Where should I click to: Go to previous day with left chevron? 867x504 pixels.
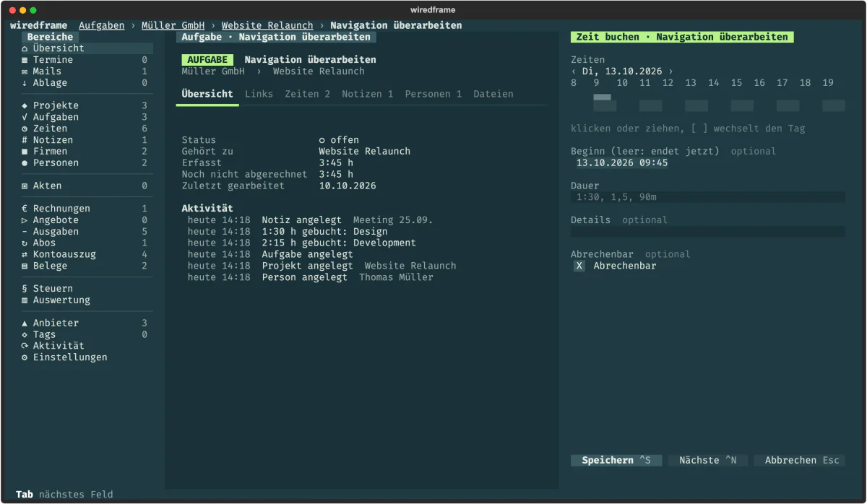coord(574,71)
